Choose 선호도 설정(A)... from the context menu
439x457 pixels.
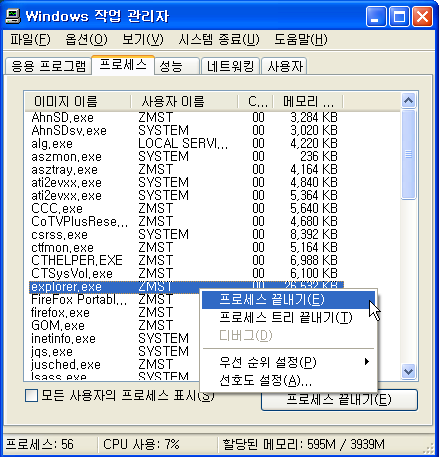(288, 380)
